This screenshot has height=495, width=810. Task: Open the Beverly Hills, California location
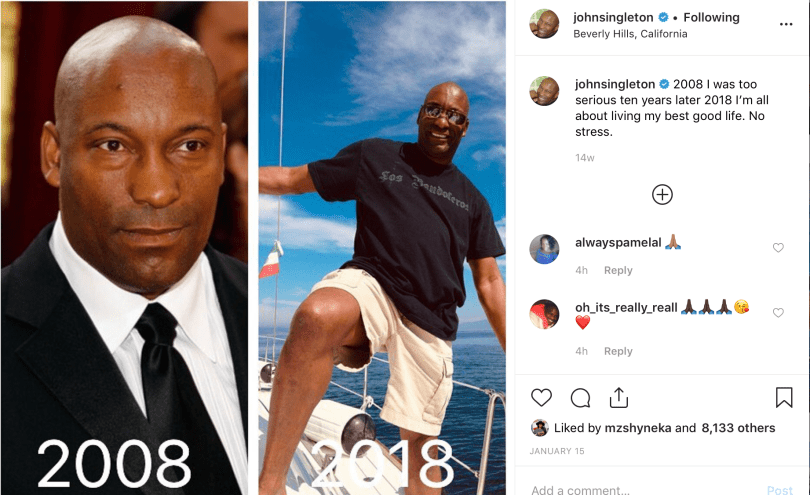pos(630,34)
